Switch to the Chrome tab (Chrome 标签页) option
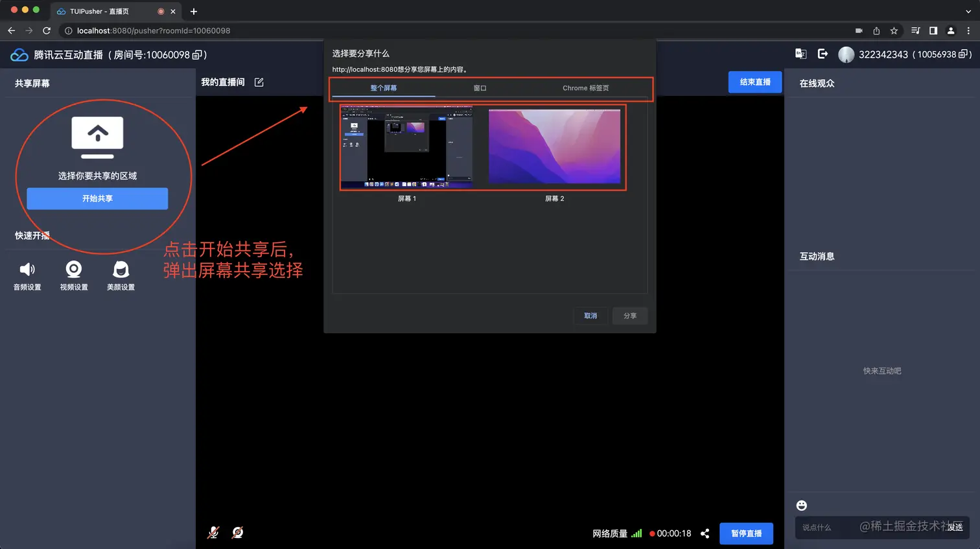The width and height of the screenshot is (980, 549). point(586,88)
